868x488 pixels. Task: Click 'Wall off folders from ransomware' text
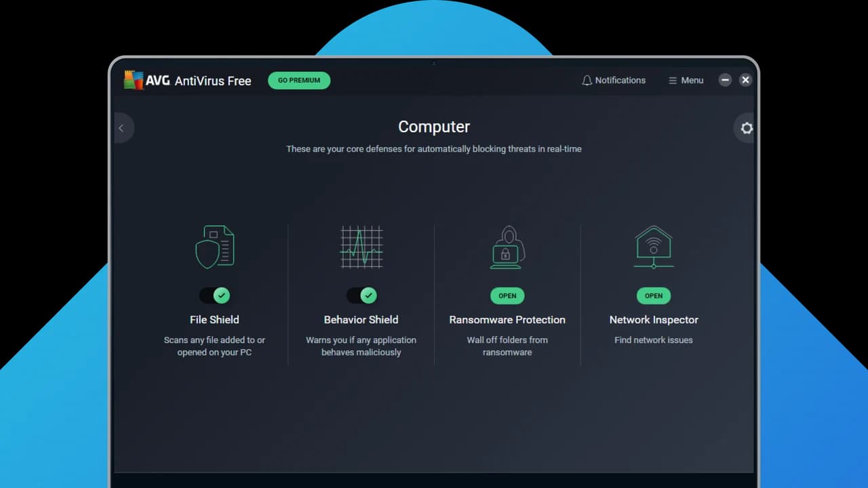507,346
